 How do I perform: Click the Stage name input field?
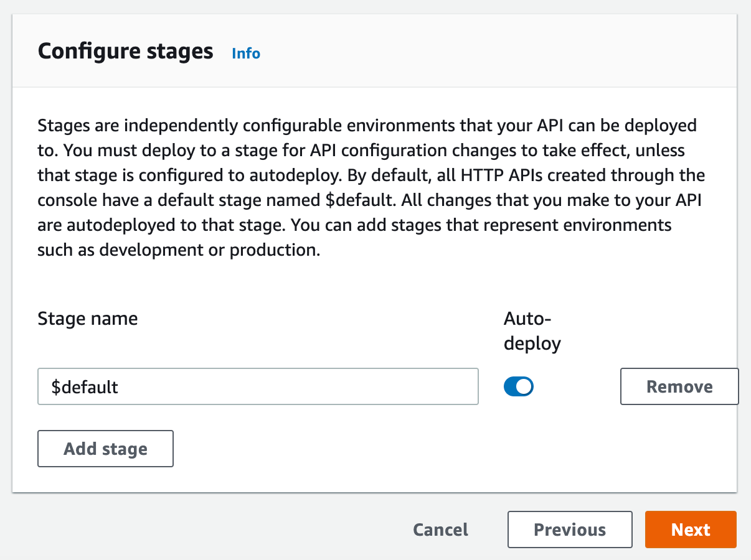tap(258, 387)
